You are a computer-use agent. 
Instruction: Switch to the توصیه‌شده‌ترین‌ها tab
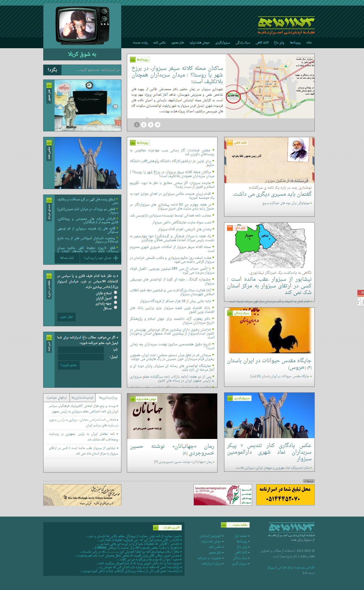coord(83,398)
